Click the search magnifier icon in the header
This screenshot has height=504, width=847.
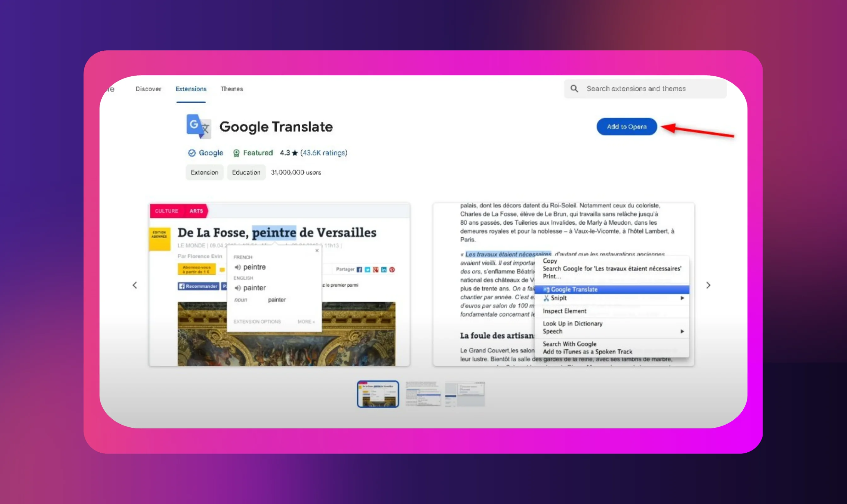574,89
